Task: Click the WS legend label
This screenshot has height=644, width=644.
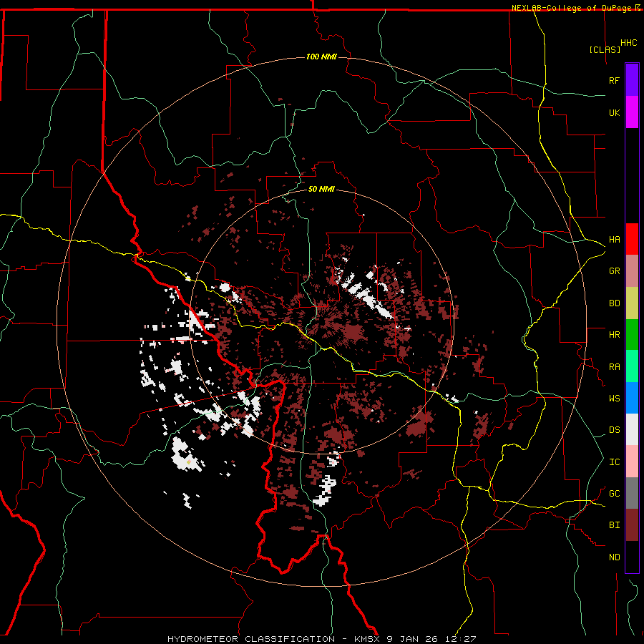Action: (614, 399)
